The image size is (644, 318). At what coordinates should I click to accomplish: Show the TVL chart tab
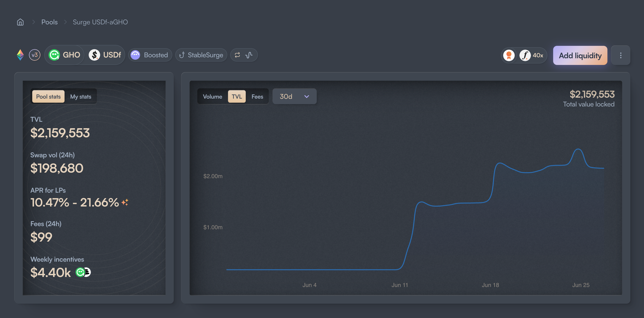click(236, 97)
